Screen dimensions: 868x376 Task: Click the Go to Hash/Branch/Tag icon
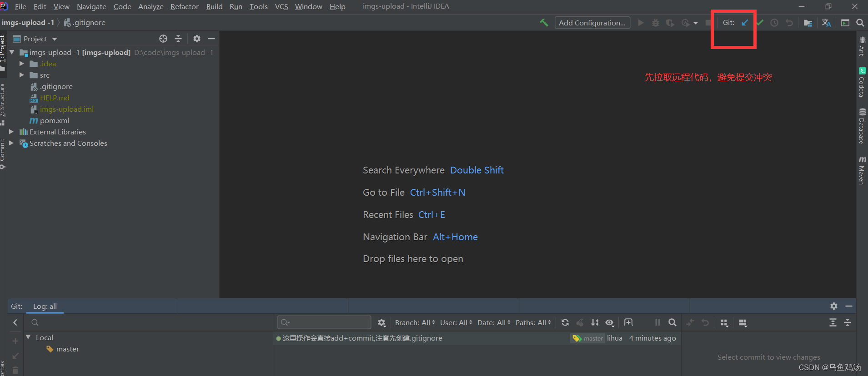(x=628, y=322)
